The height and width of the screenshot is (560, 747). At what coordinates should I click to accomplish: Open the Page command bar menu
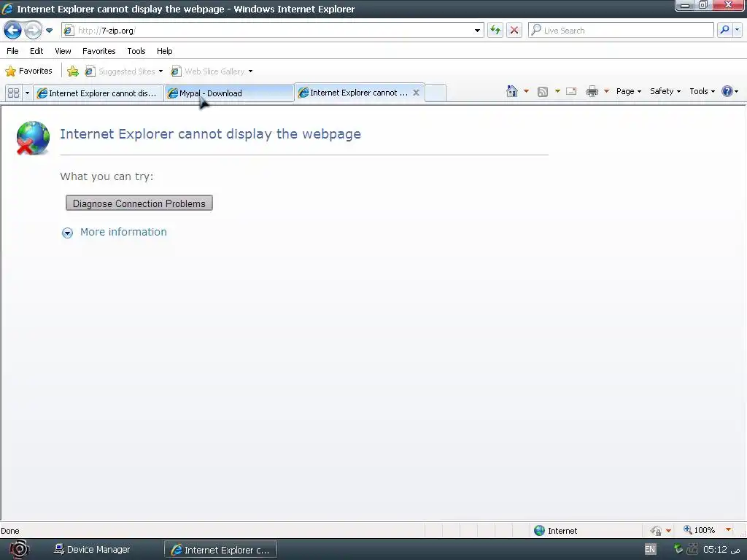pyautogui.click(x=628, y=91)
